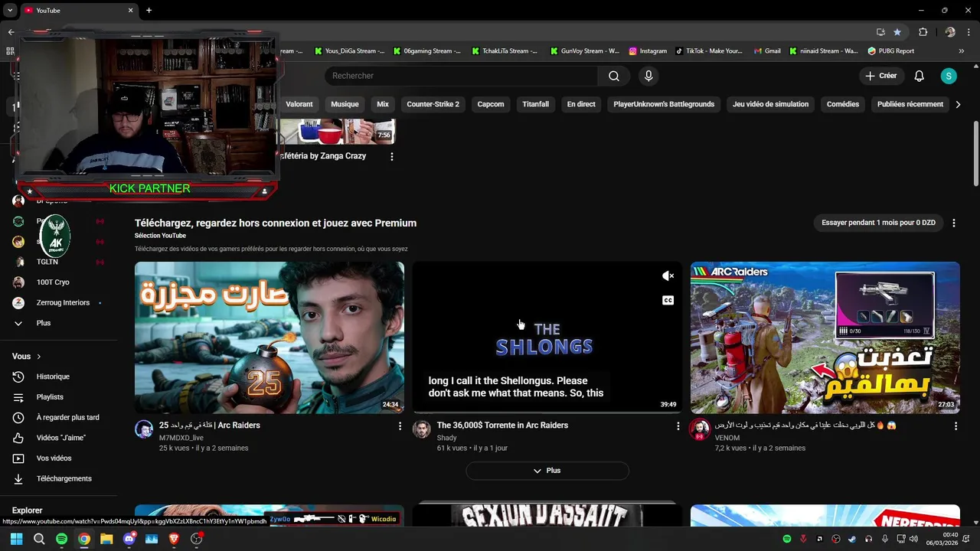Expand the "Plus" button below the shelf
This screenshot has height=551, width=980.
tap(547, 471)
